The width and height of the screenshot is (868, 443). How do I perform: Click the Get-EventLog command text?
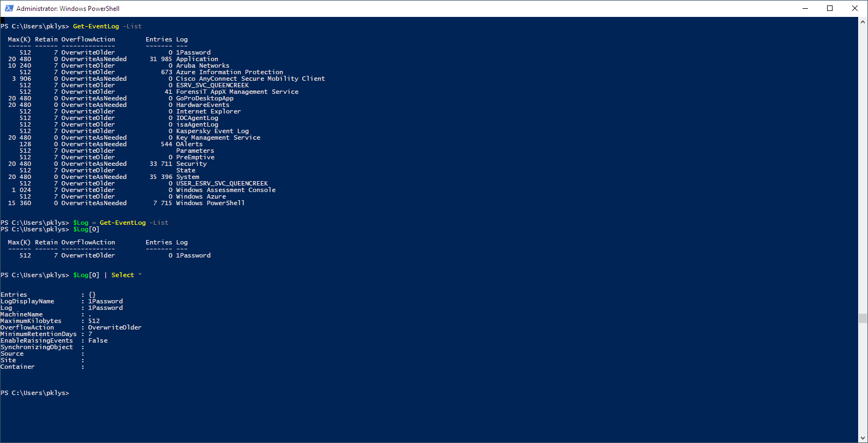pos(95,26)
